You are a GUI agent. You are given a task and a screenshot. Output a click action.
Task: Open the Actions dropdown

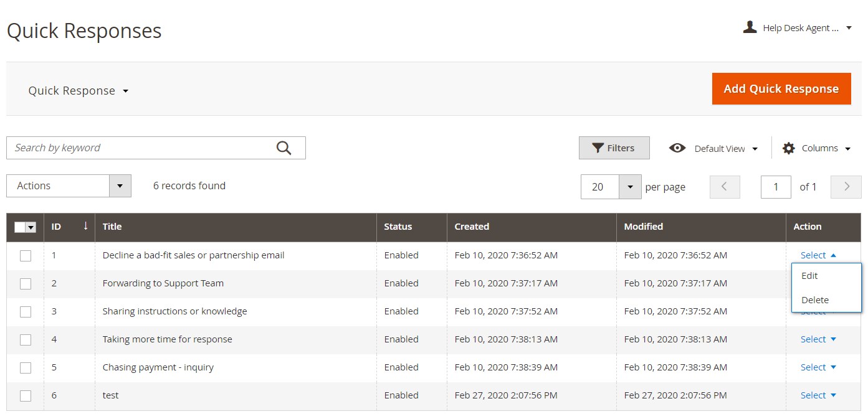[69, 186]
